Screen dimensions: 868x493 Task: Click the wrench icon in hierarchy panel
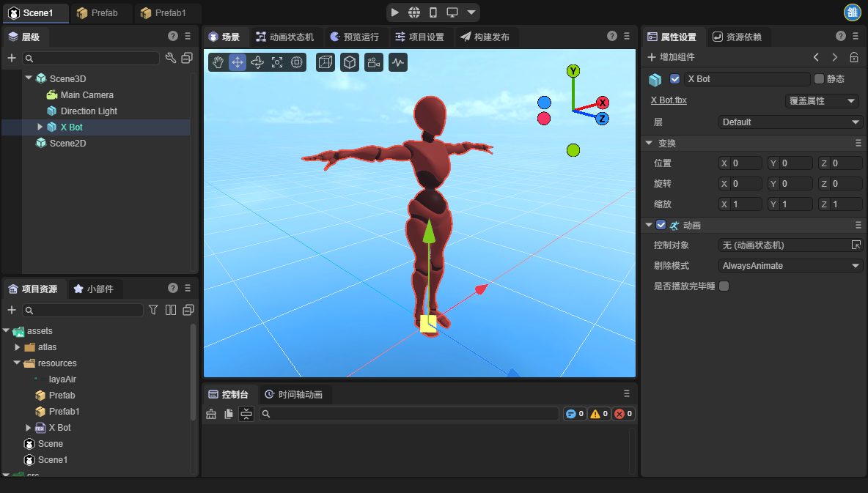[171, 58]
